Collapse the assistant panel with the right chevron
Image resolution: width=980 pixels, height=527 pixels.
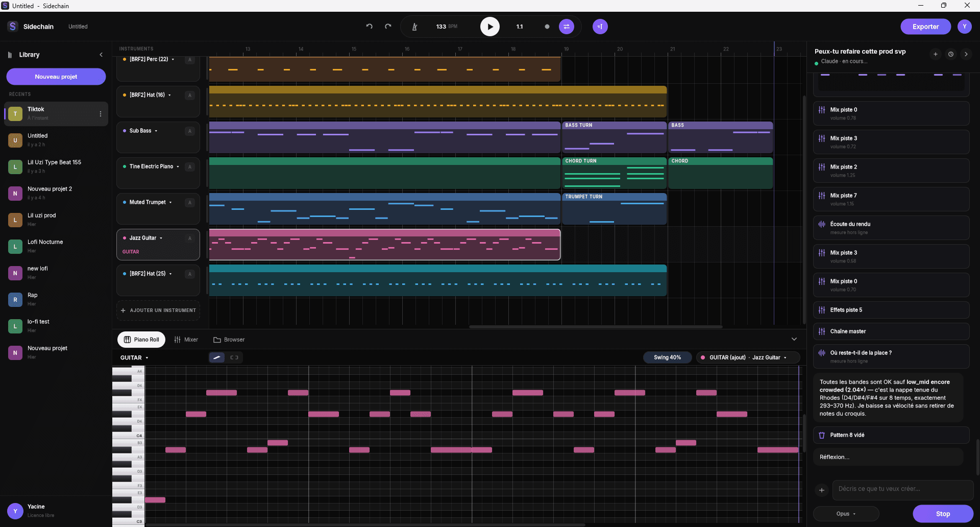966,54
